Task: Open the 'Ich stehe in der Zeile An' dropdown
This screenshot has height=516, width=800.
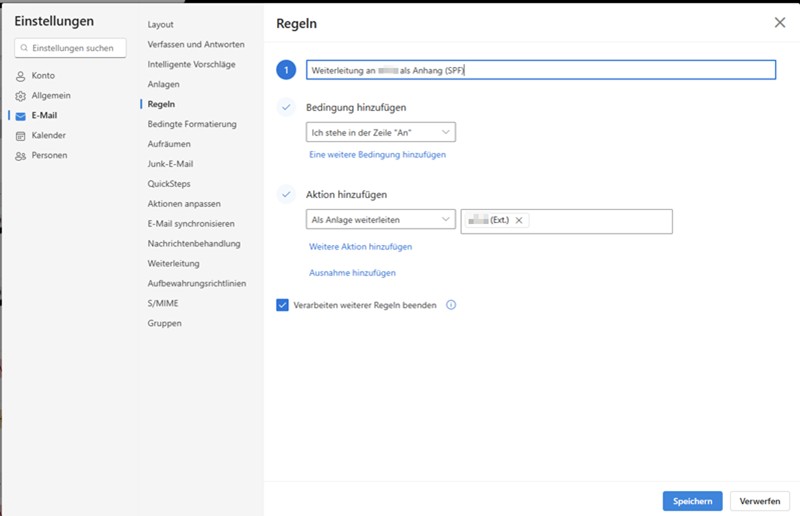Action: 380,132
